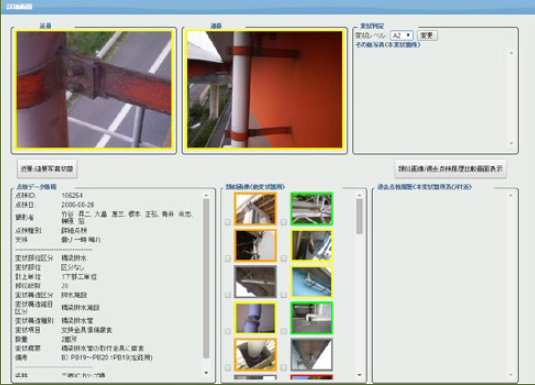
Task: Open the yellow-framed thumbnail with light blue wall
Action: point(312,282)
